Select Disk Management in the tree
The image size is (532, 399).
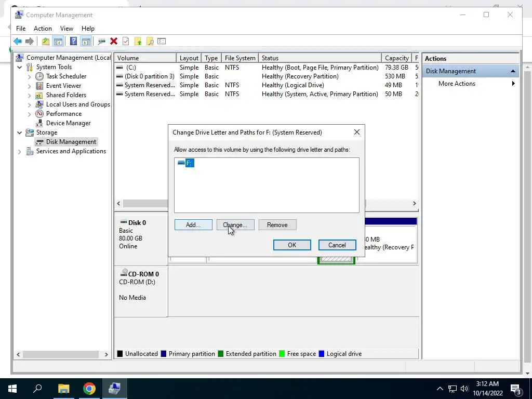pyautogui.click(x=71, y=142)
